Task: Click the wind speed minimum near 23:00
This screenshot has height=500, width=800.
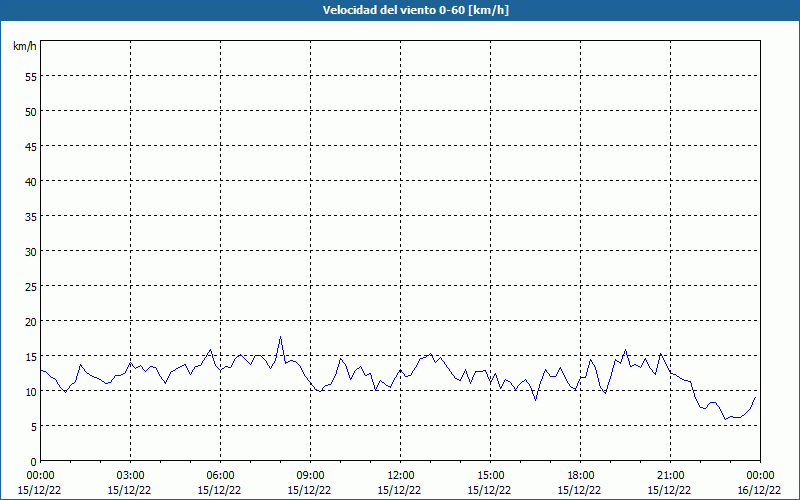Action: pos(725,419)
